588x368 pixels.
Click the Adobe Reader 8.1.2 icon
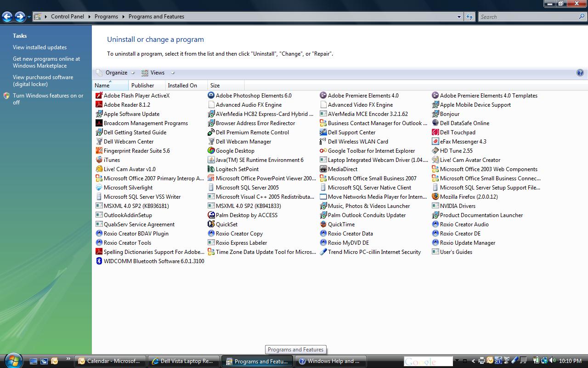[99, 105]
